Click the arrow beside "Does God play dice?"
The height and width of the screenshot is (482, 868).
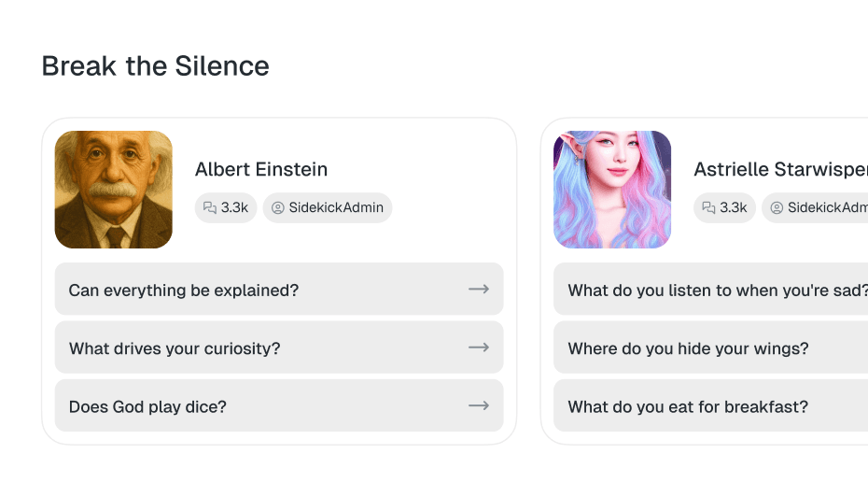point(479,405)
